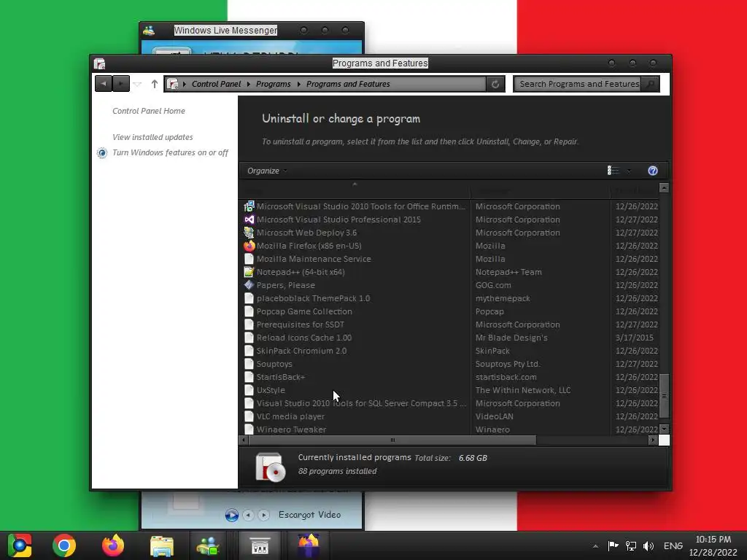Viewport: 747px width, 560px height.
Task: Click Control Panel in the address breadcrumb
Action: click(216, 84)
